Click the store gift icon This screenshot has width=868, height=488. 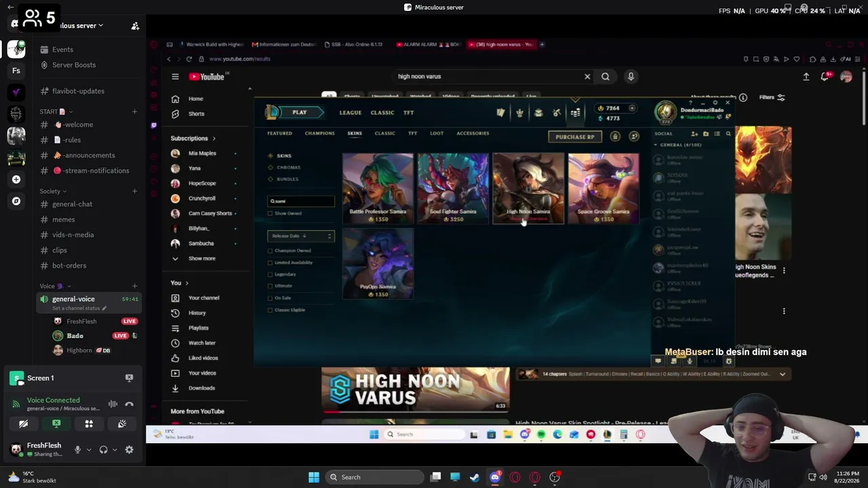click(615, 137)
